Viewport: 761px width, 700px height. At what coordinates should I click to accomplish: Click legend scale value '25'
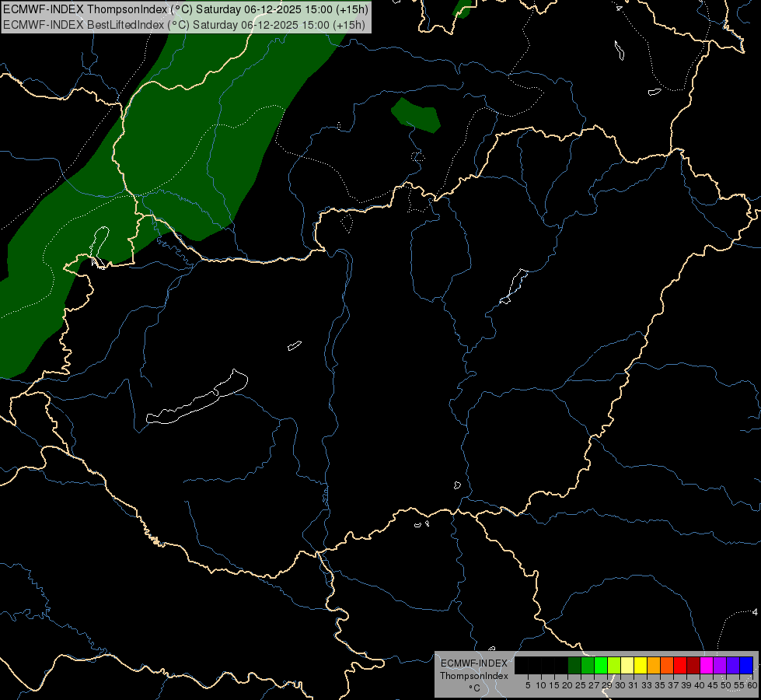581,685
